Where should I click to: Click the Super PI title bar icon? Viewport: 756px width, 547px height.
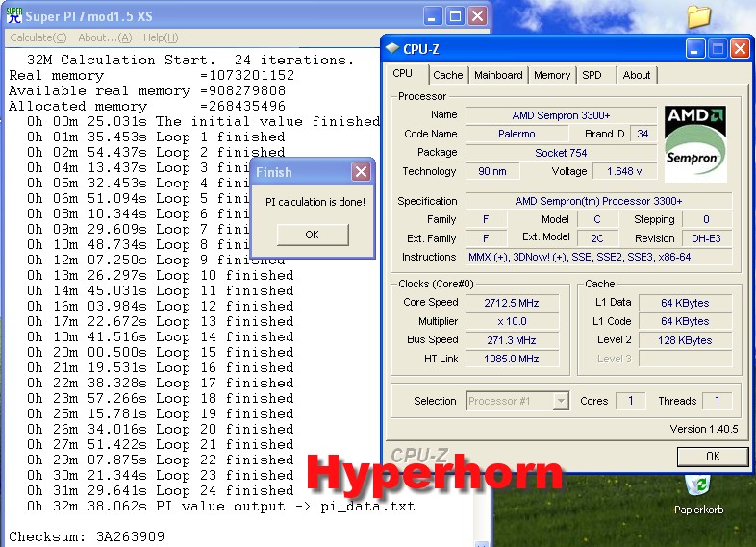tap(14, 16)
